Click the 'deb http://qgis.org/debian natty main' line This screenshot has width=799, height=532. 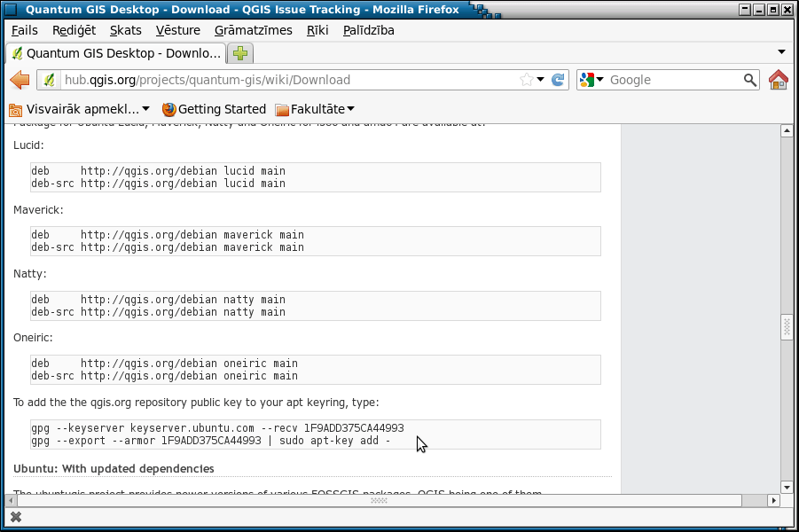(x=158, y=299)
